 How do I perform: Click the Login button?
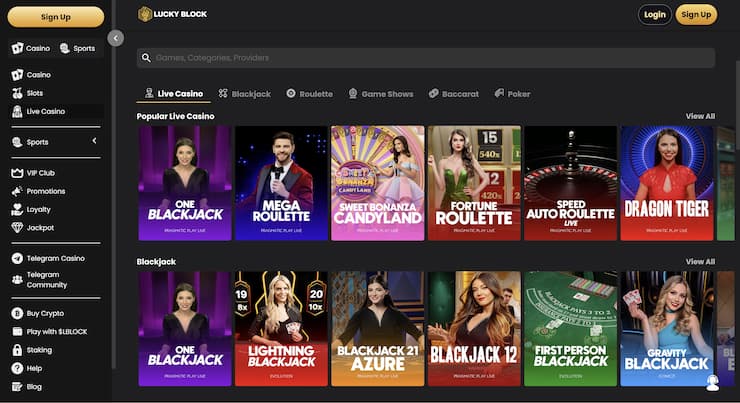(655, 15)
